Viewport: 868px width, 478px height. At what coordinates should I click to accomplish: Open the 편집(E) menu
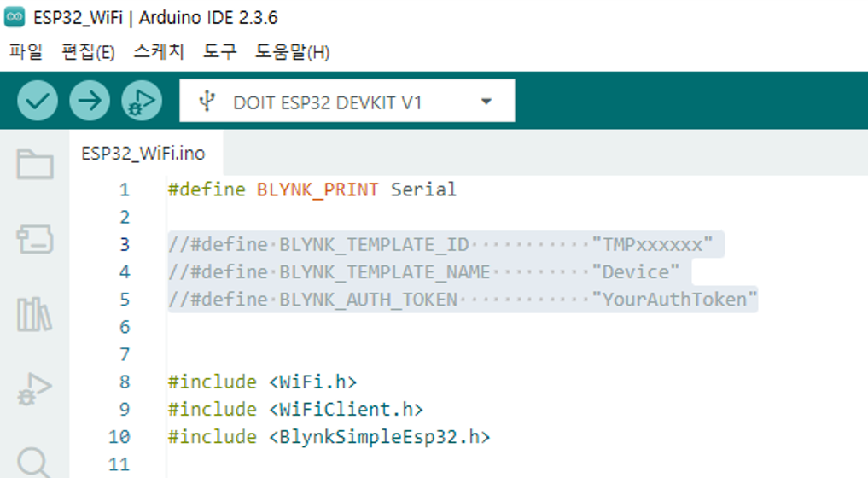tap(88, 52)
